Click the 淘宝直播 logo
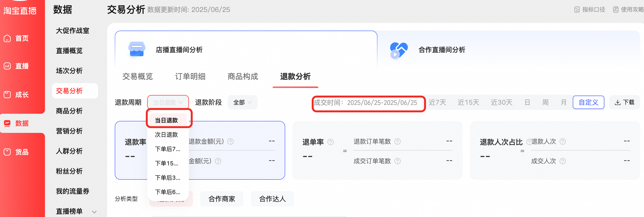 (20, 11)
